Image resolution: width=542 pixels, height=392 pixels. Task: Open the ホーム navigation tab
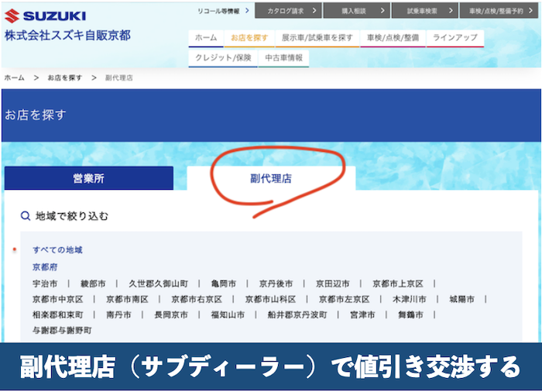(x=206, y=38)
